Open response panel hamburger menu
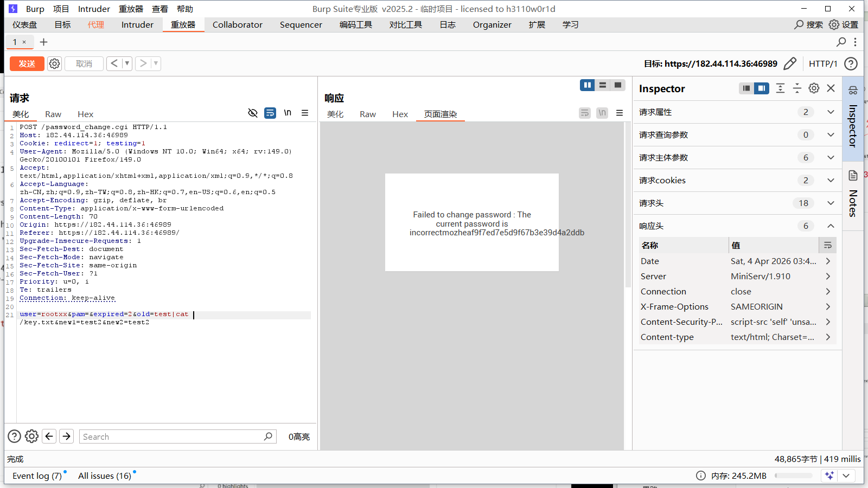This screenshot has width=868, height=488. [x=620, y=113]
